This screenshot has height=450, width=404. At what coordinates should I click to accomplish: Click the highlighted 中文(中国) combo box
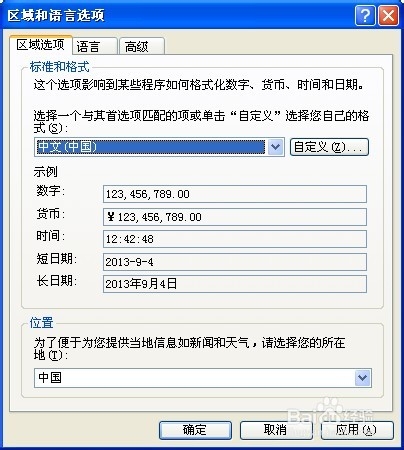pos(159,147)
